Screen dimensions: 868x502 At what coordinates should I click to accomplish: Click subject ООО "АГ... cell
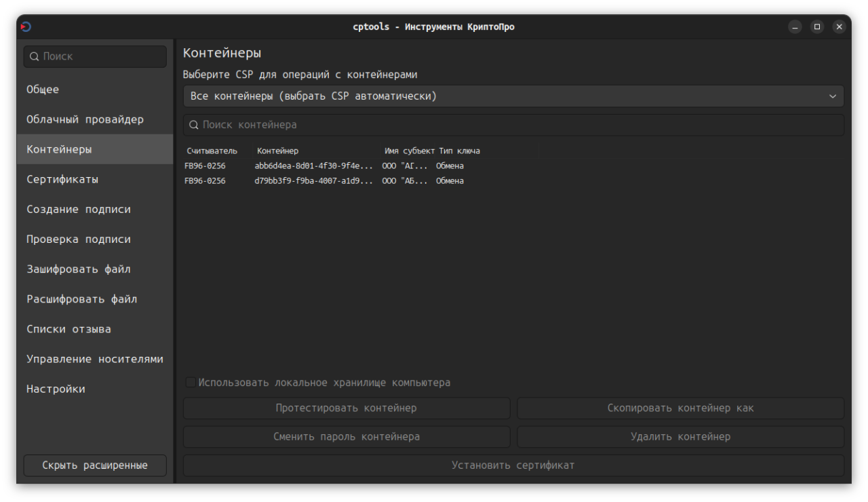pyautogui.click(x=405, y=166)
